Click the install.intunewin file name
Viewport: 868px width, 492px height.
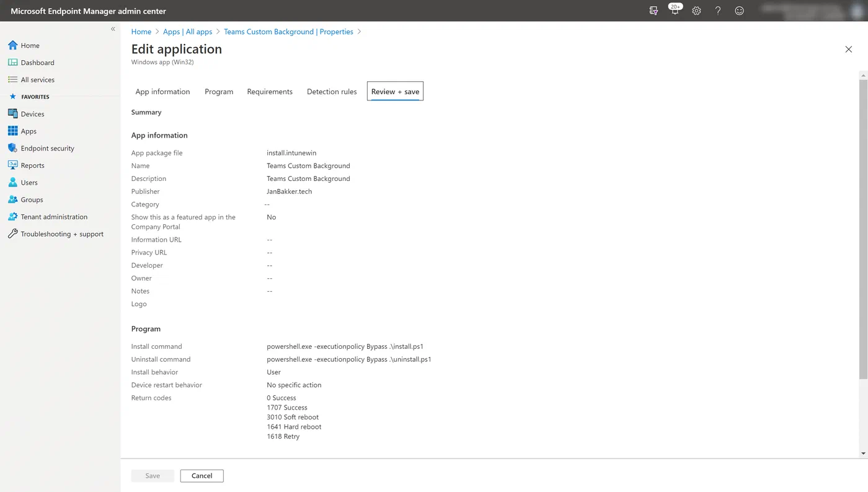coord(291,153)
